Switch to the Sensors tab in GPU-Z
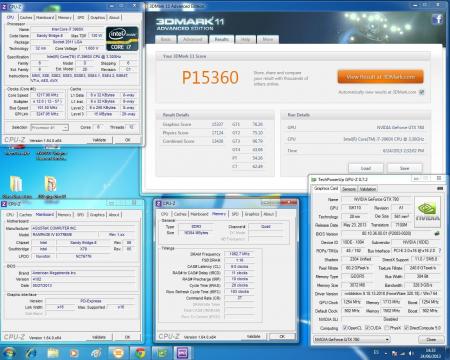The image size is (450, 360). coord(349,189)
